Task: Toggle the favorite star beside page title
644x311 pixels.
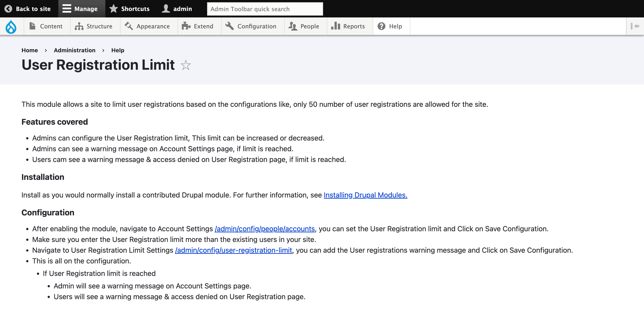Action: 186,65
